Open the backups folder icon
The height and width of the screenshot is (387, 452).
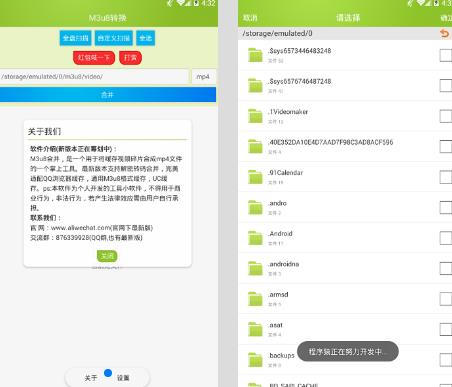[255, 360]
